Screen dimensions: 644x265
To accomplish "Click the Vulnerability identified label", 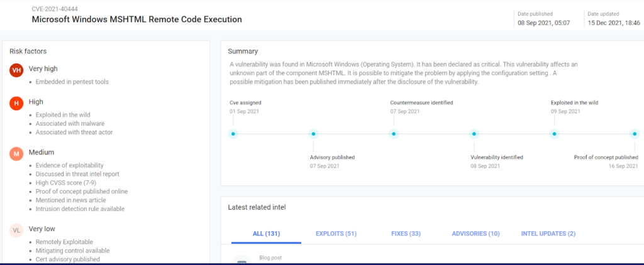I will tap(497, 157).
